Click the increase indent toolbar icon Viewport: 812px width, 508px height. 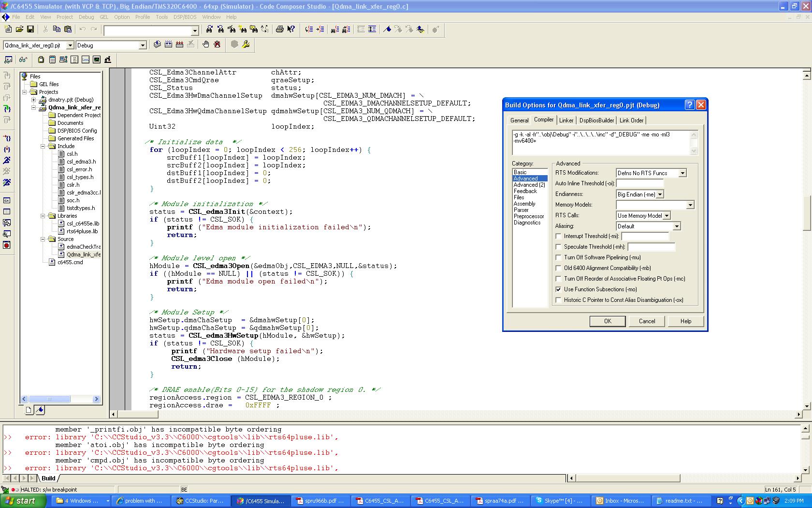tap(372, 30)
